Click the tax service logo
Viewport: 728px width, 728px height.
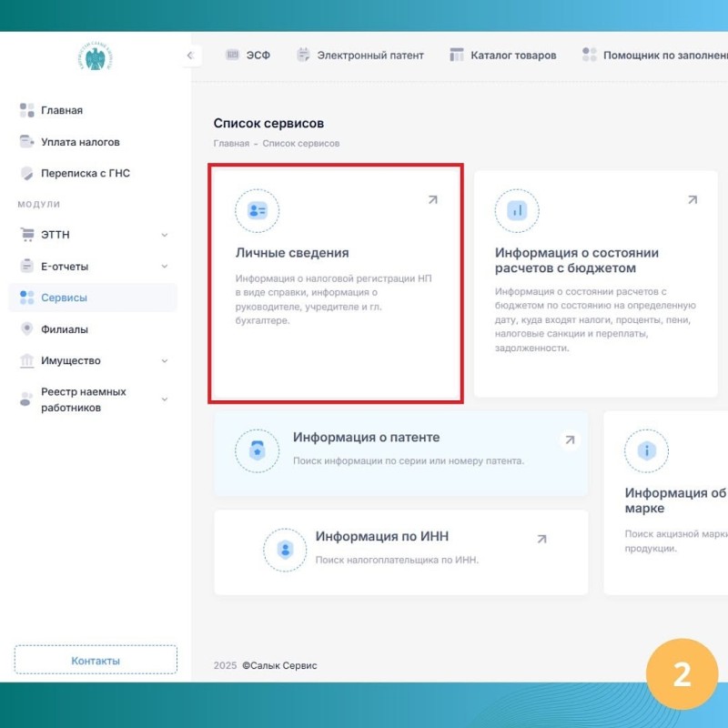coord(93,56)
